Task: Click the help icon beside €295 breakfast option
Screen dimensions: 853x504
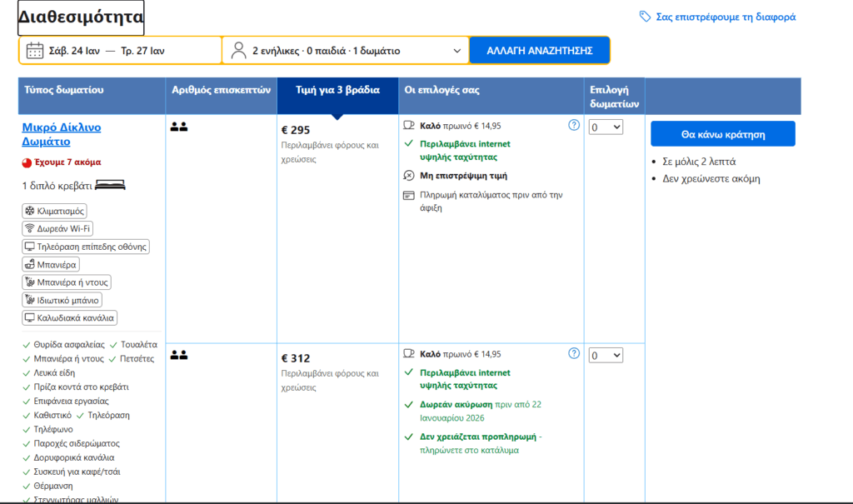Action: click(x=574, y=125)
